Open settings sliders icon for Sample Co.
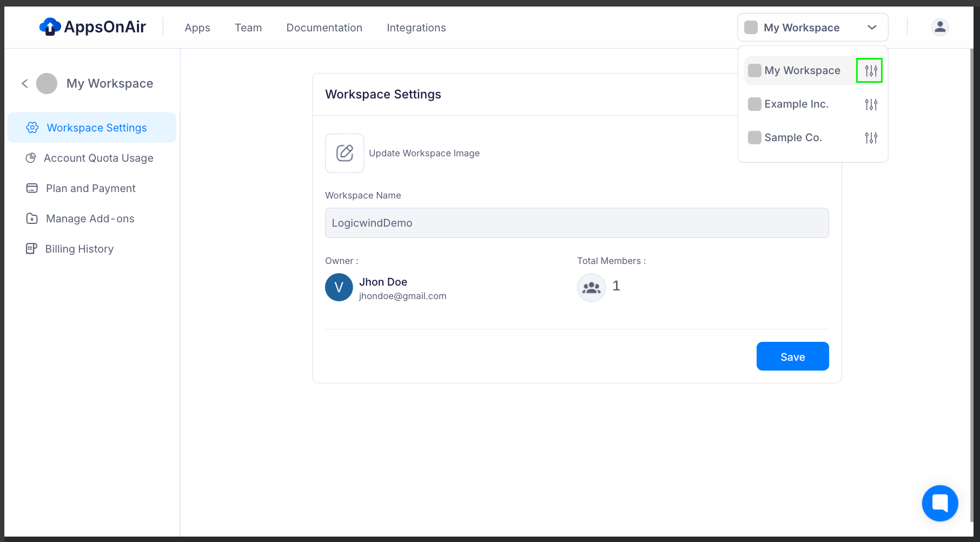Viewport: 980px width, 542px height. pos(870,138)
